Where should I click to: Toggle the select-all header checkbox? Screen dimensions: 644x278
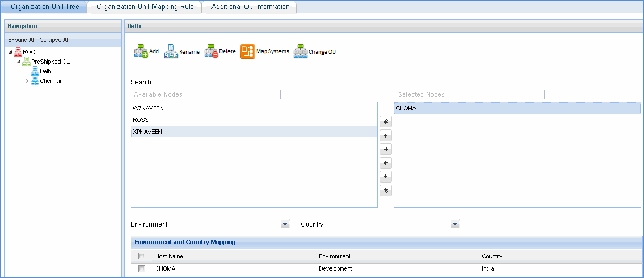coord(141,256)
